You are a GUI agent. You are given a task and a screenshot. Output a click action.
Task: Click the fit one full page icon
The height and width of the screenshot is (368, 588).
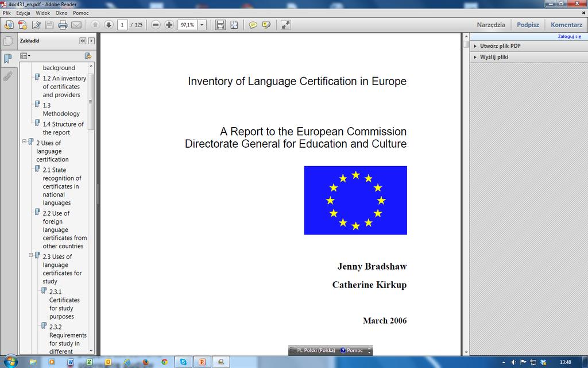pos(234,25)
